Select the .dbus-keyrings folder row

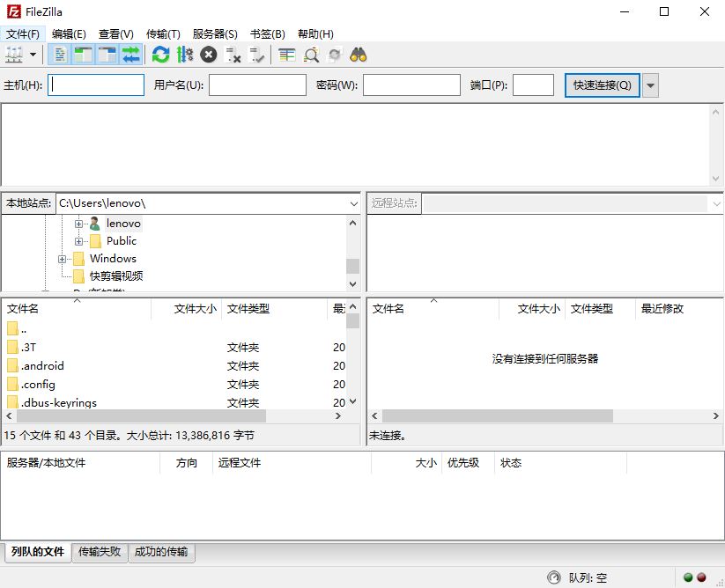(174, 402)
